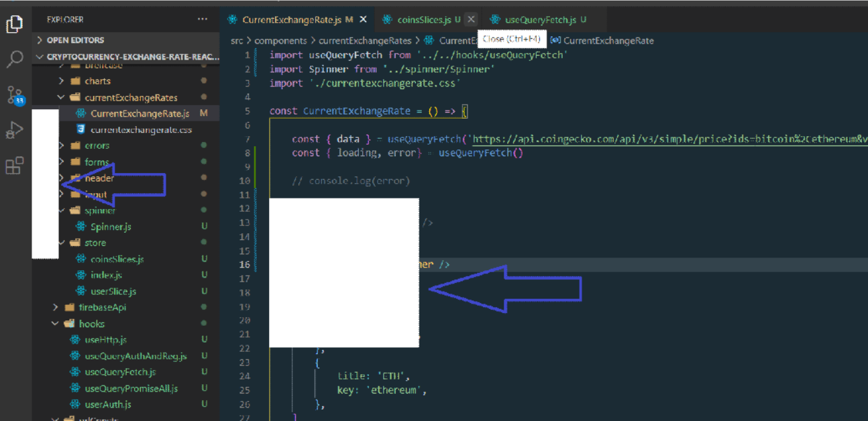Click the Views and More Actions ellipsis in Explorer
The image size is (868, 421).
203,19
